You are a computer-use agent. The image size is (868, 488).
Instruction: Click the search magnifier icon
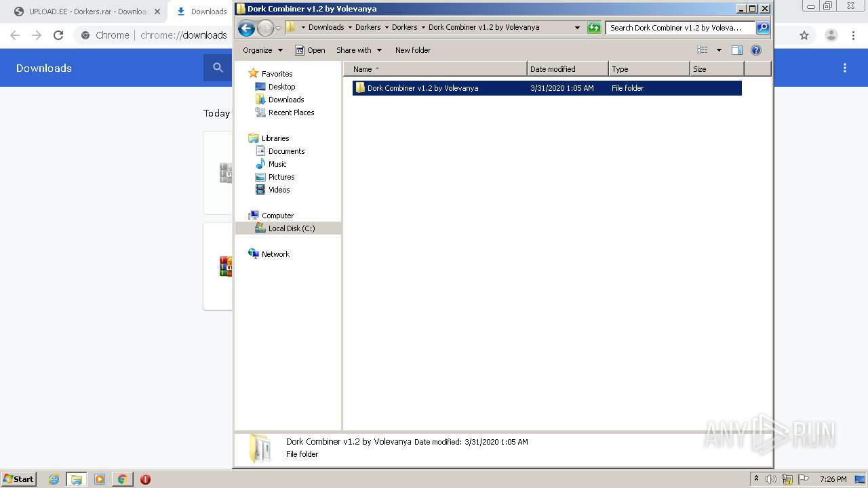[x=763, y=28]
